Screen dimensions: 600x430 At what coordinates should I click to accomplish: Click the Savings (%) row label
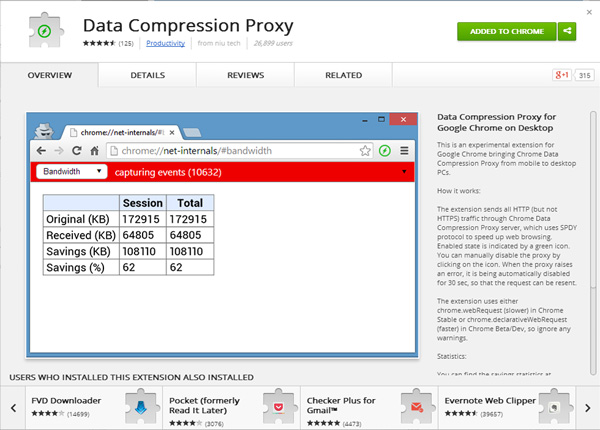point(75,267)
